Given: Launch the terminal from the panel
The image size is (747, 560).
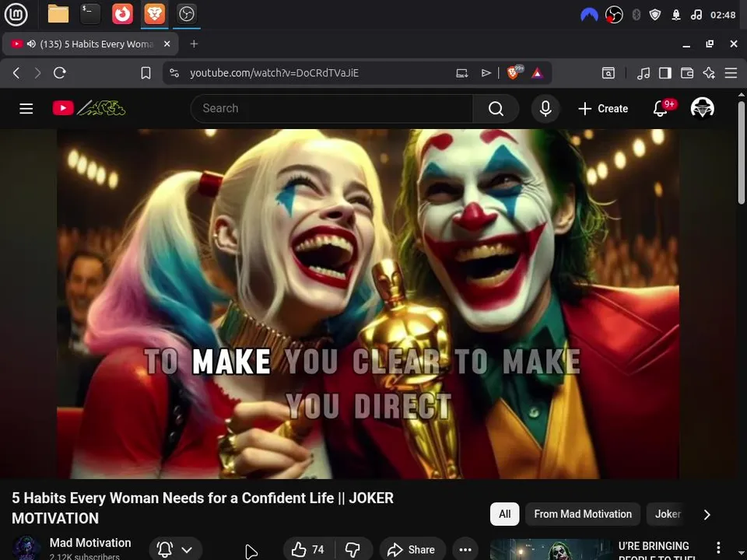Looking at the screenshot, I should click(90, 14).
